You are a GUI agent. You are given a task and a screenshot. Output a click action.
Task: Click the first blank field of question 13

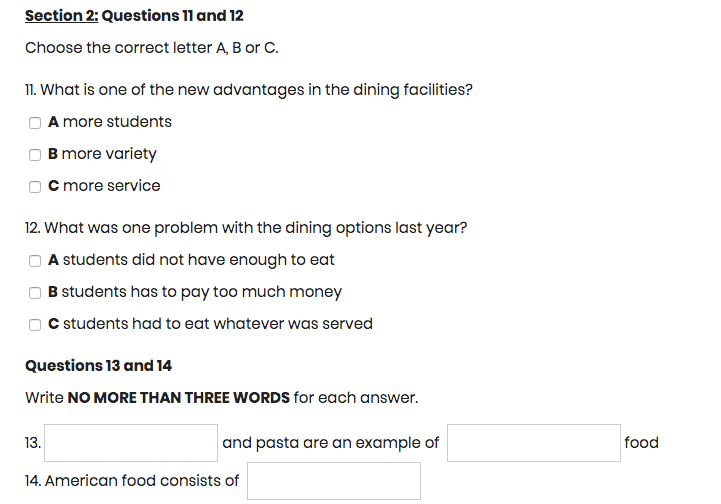coord(131,443)
